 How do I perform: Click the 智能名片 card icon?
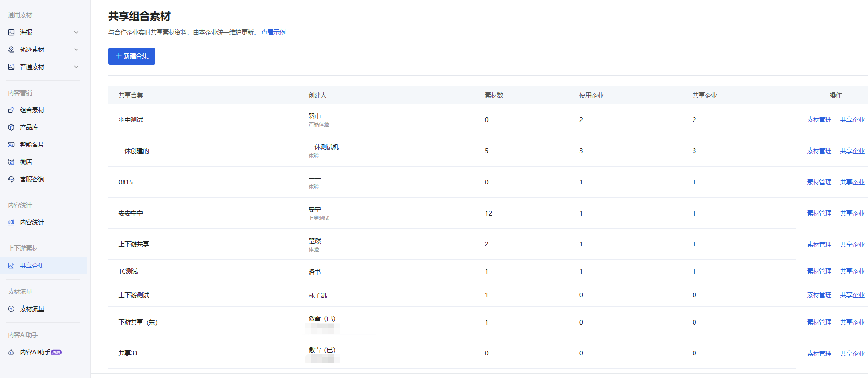pos(12,145)
